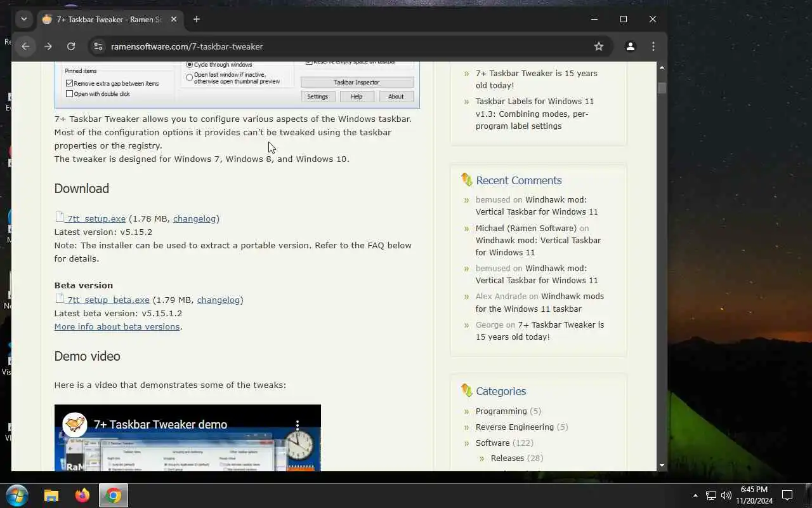
Task: Select Cycle through windows radio option
Action: coord(189,65)
